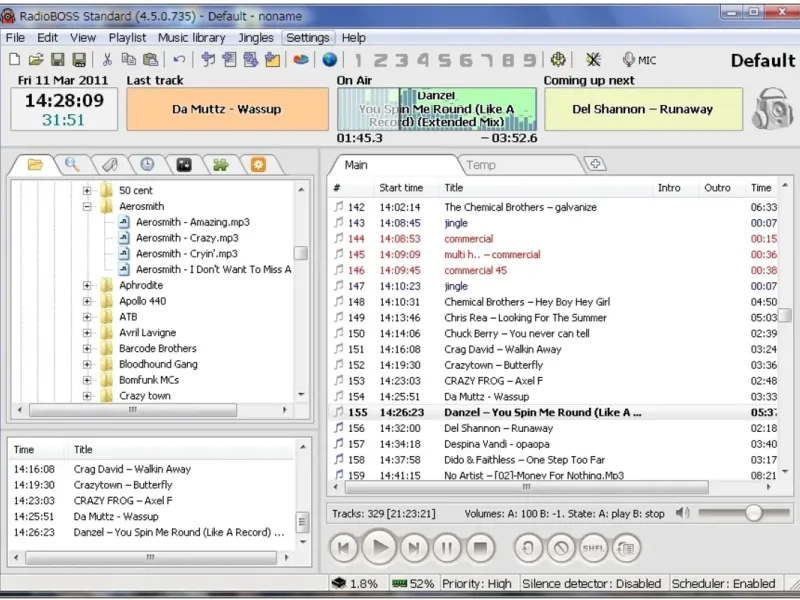Open the clock icon tab in left panel

tap(147, 164)
